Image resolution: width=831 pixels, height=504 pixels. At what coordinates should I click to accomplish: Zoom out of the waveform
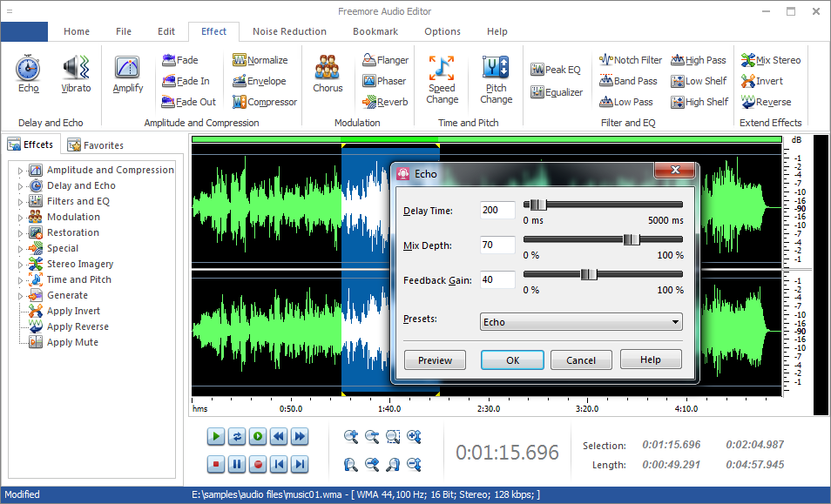click(x=372, y=436)
